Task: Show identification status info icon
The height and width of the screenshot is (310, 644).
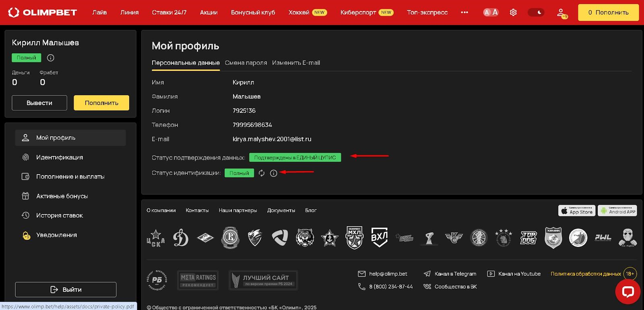Action: click(x=274, y=173)
